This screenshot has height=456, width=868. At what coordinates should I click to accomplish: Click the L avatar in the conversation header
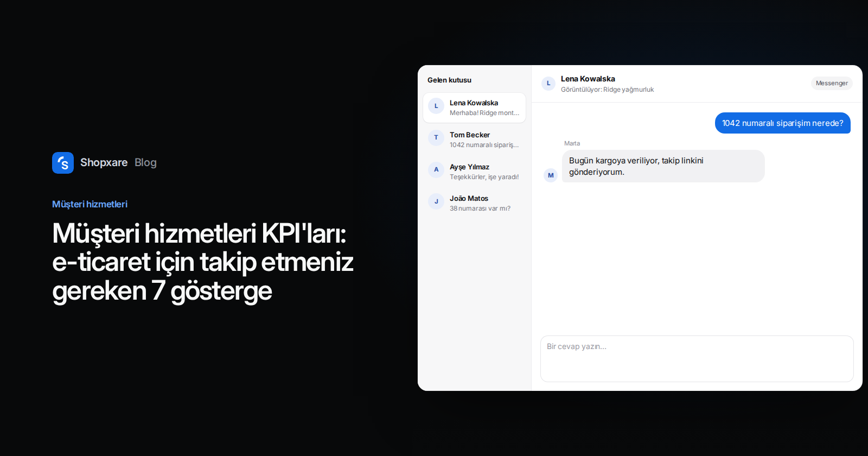[x=548, y=84]
